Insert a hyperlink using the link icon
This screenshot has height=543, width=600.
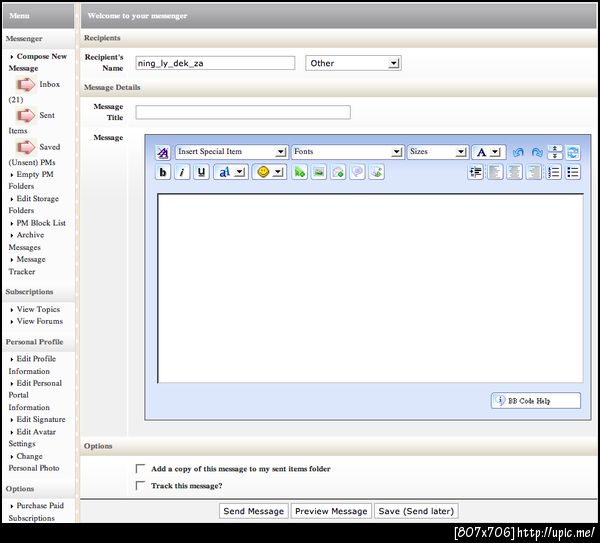click(300, 172)
